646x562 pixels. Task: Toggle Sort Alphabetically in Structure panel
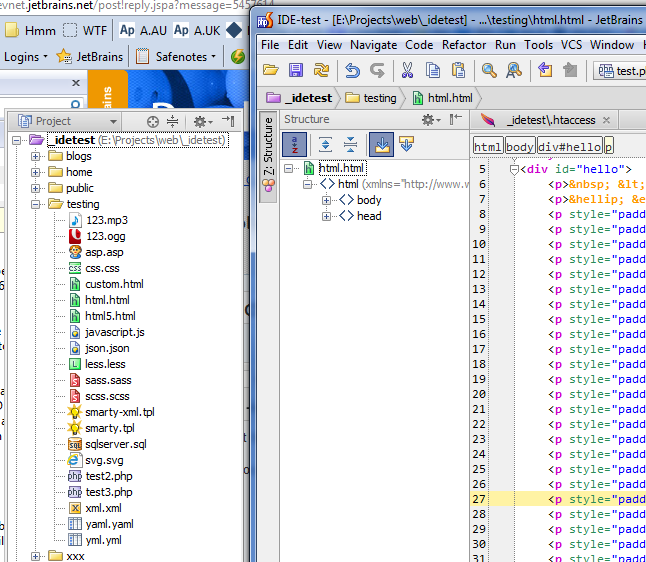click(294, 145)
